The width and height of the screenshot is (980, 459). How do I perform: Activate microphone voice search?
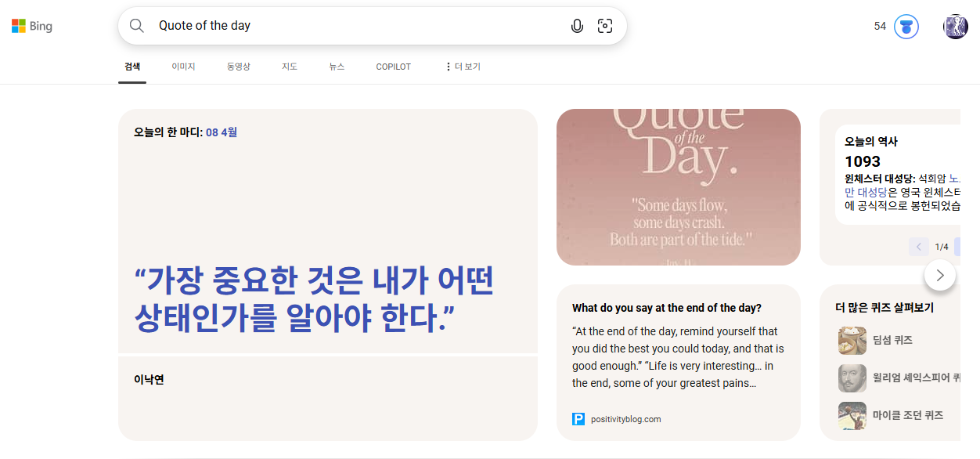tap(577, 26)
